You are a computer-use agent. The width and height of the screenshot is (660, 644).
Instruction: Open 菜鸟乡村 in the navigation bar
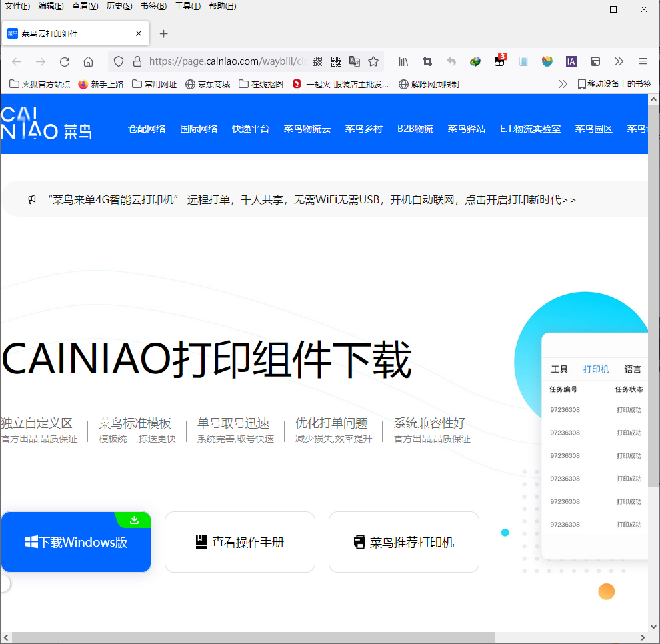[364, 129]
